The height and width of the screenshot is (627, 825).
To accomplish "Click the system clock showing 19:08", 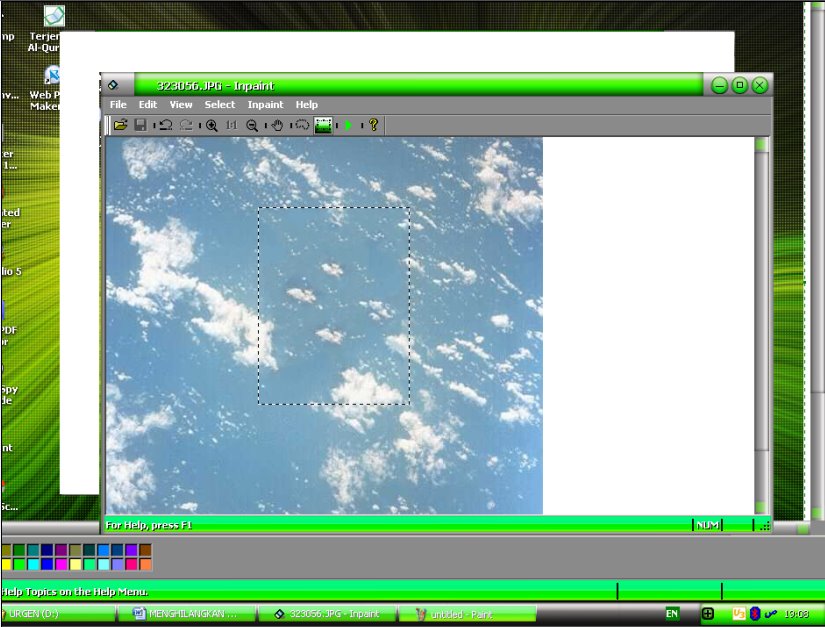I will (796, 614).
